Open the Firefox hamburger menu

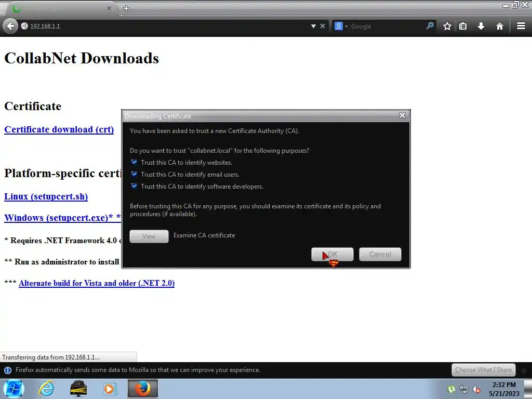click(x=521, y=26)
